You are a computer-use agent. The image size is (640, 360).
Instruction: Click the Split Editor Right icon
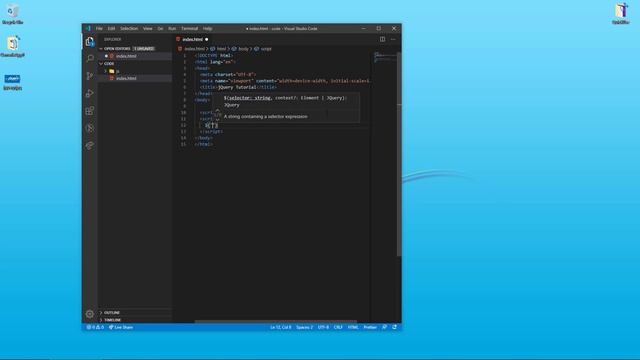382,39
